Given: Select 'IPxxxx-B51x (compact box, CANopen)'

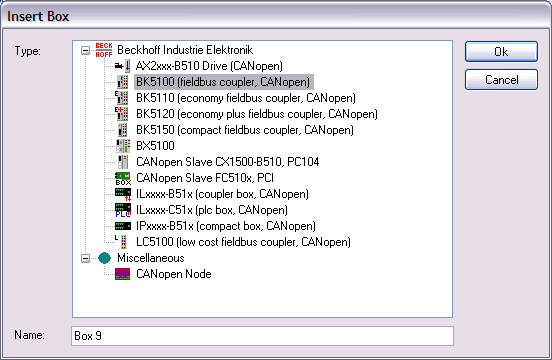Looking at the screenshot, I should click(226, 226).
